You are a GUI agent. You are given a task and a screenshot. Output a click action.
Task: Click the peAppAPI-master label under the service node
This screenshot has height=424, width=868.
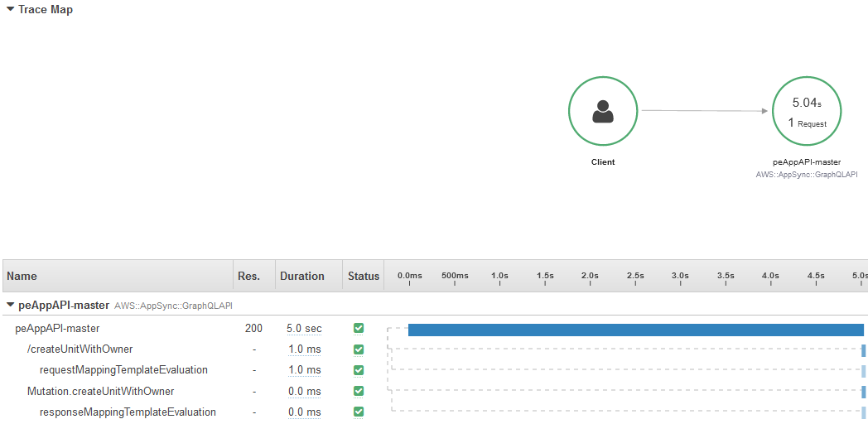click(807, 162)
